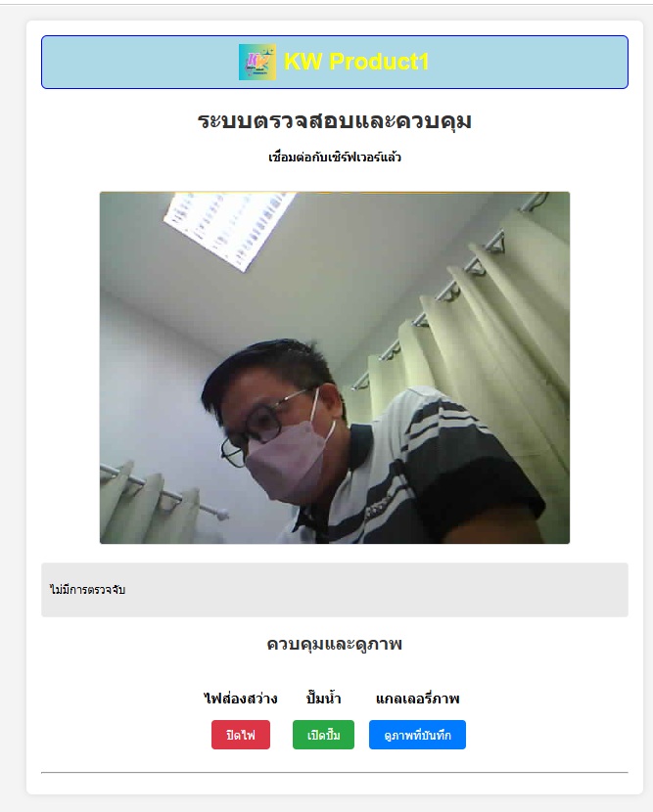653x812 pixels.
Task: Click the ไม่มีการตรวจจับ detection status box
Action: tap(335, 590)
